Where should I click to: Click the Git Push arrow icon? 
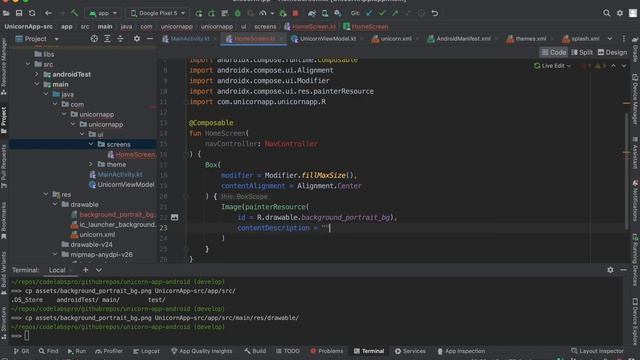click(x=395, y=13)
